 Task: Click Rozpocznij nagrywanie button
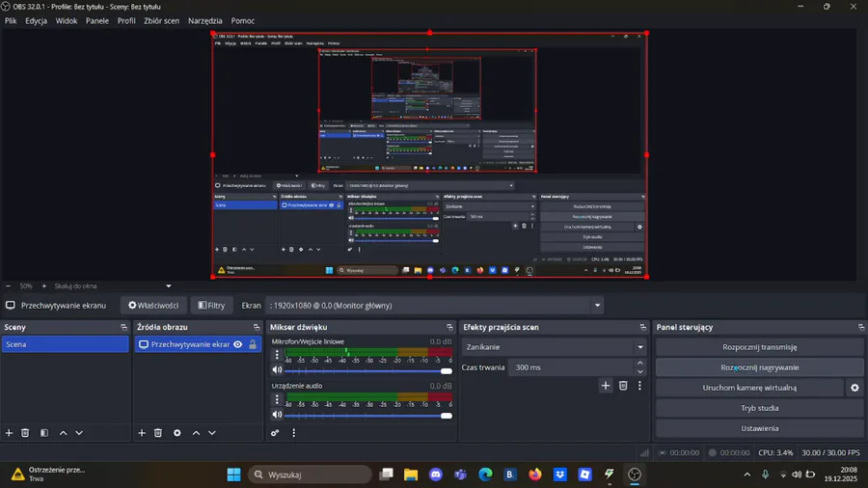pos(760,367)
